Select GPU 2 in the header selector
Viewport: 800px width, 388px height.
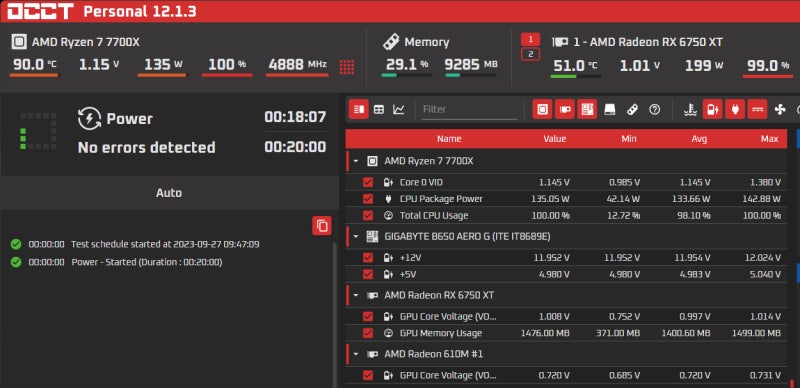click(x=531, y=54)
